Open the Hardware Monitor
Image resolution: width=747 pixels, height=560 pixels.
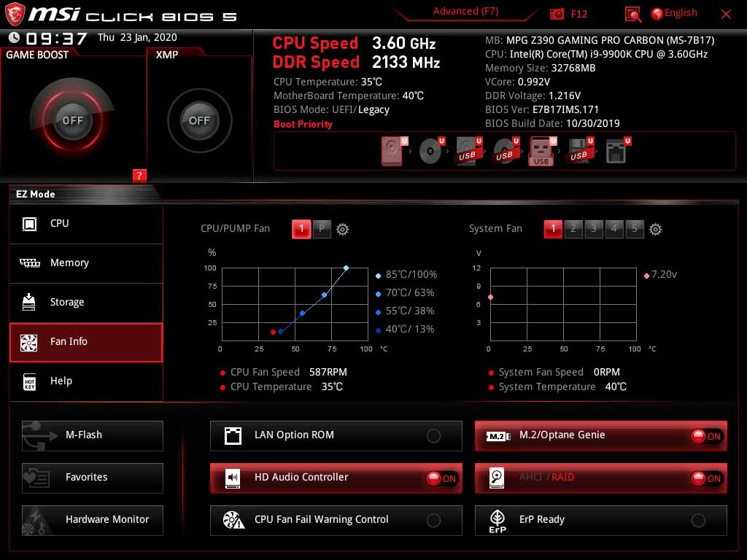[x=92, y=520]
